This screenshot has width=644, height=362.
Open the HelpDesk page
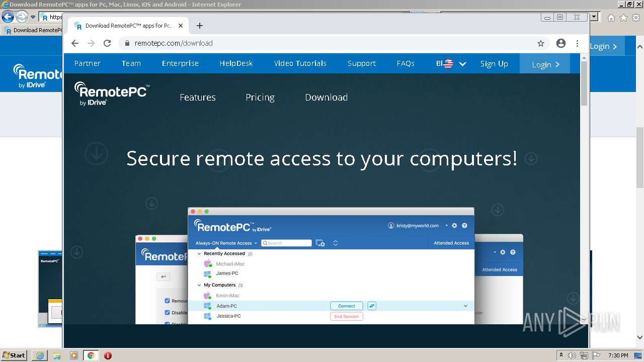(236, 63)
